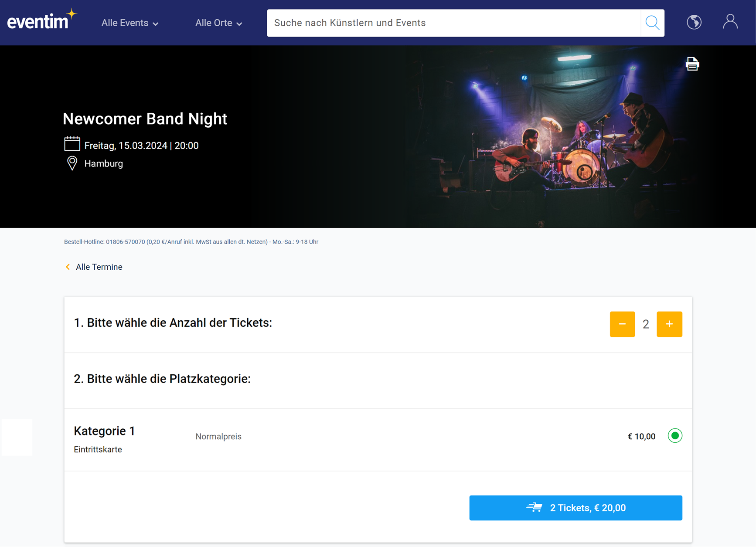Screen dimensions: 756x560
Task: Select the Kategorie 1 radio button
Action: coord(674,436)
